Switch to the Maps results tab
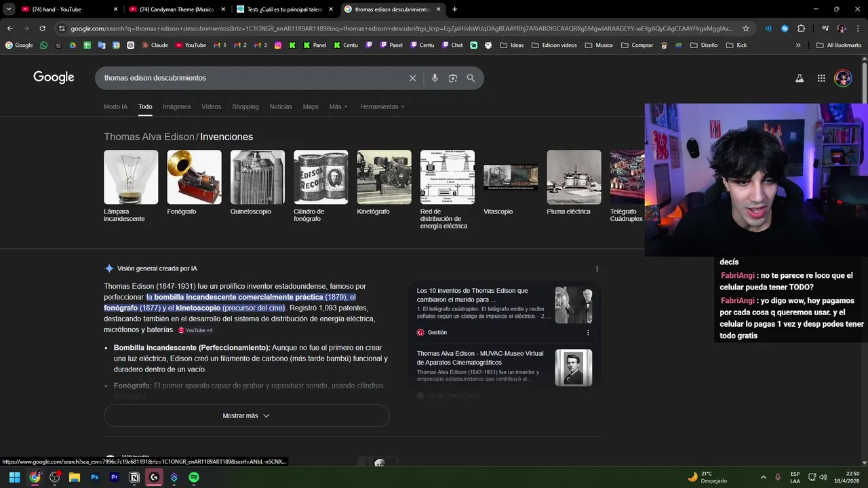 point(311,106)
